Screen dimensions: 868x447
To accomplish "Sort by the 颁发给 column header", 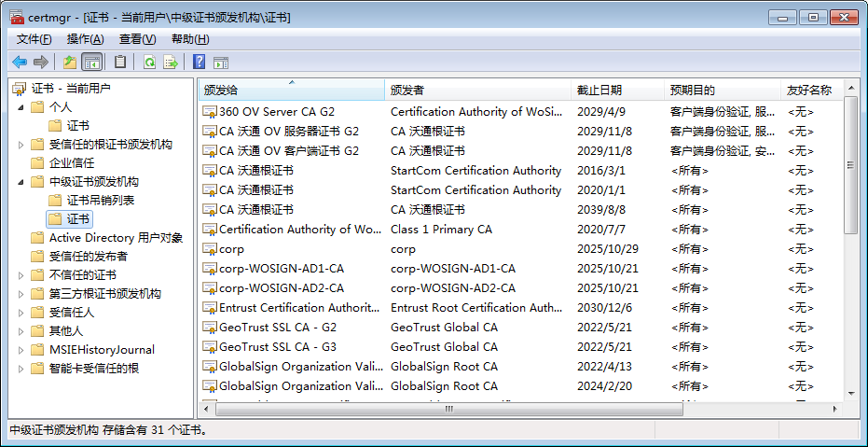I will [x=292, y=91].
